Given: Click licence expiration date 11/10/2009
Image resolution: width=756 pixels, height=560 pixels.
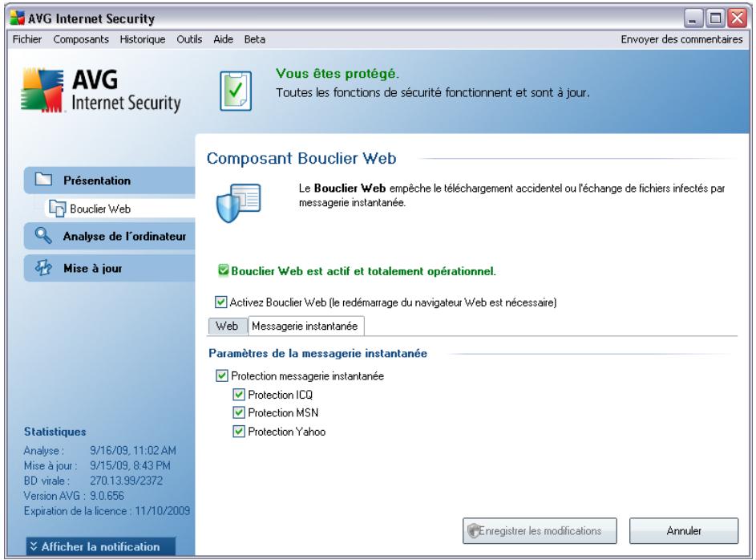Looking at the screenshot, I should (163, 511).
